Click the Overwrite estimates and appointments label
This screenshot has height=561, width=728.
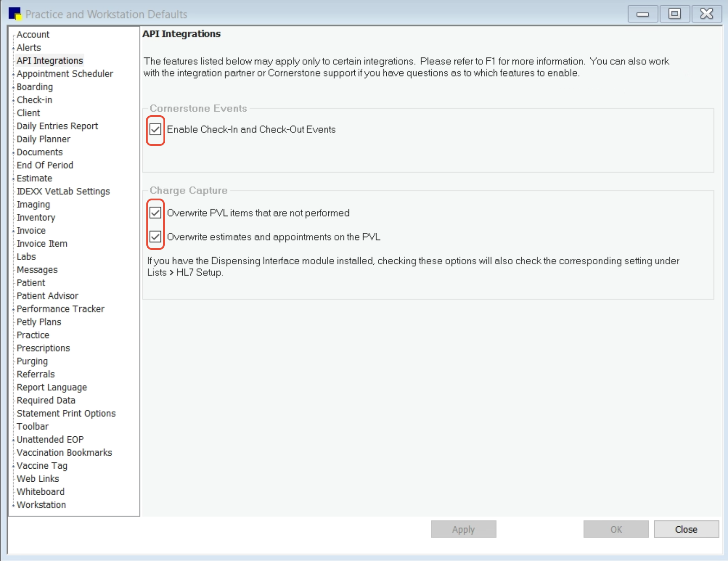(274, 237)
